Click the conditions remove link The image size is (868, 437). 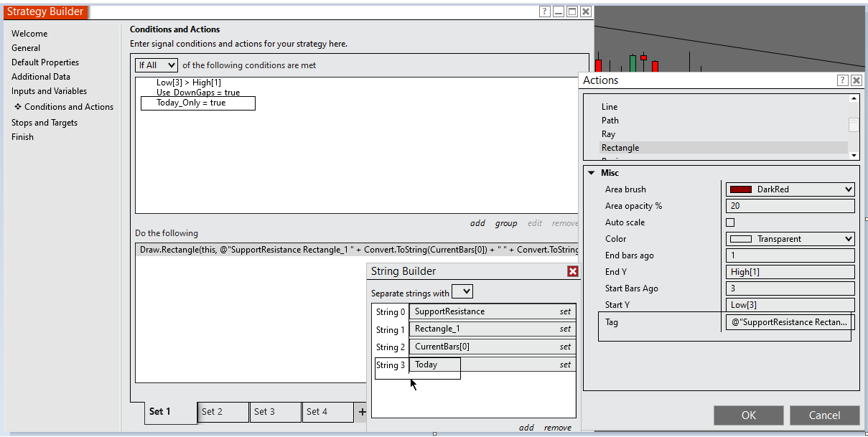click(565, 223)
